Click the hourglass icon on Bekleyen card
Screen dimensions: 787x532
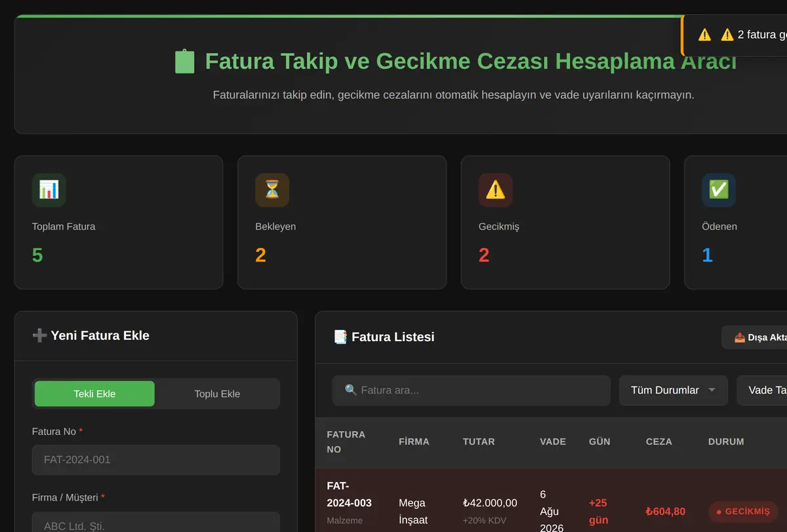(x=272, y=190)
